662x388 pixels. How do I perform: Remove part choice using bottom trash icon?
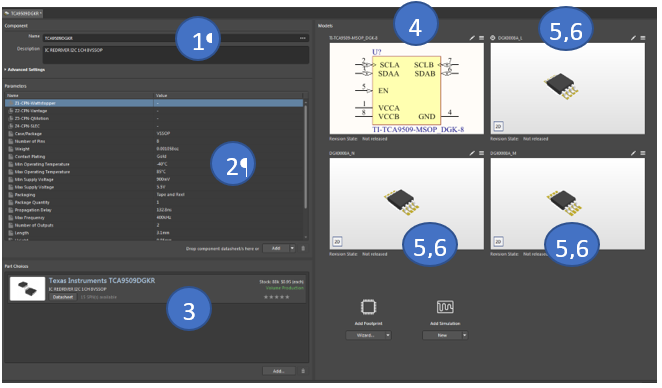click(303, 371)
